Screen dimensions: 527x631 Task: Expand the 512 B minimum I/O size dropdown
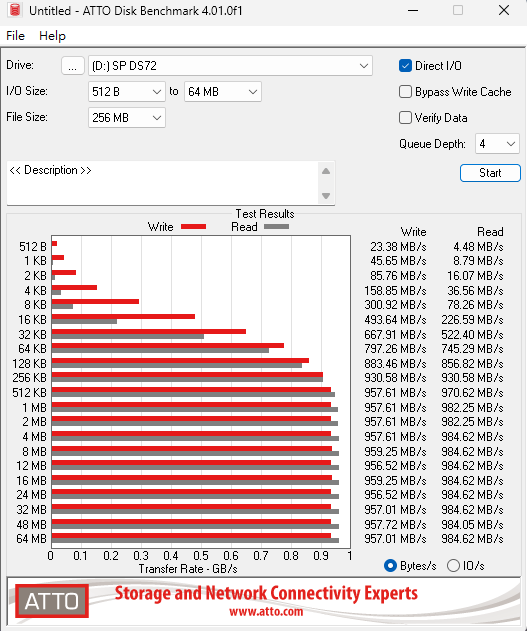127,92
